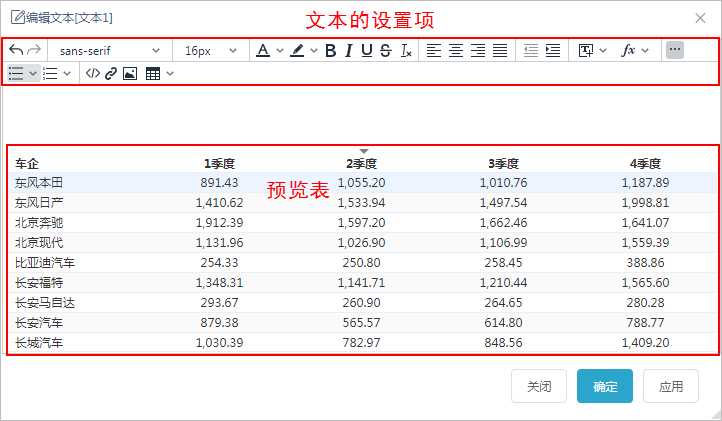Clear text formatting
Image resolution: width=722 pixels, height=421 pixels.
click(x=406, y=50)
